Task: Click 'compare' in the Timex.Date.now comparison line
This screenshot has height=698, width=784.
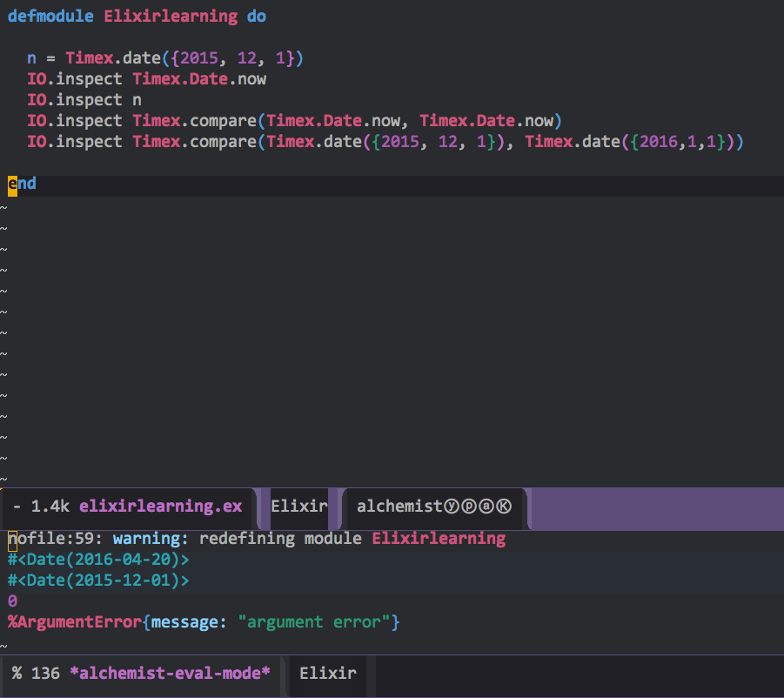Action: coord(223,121)
